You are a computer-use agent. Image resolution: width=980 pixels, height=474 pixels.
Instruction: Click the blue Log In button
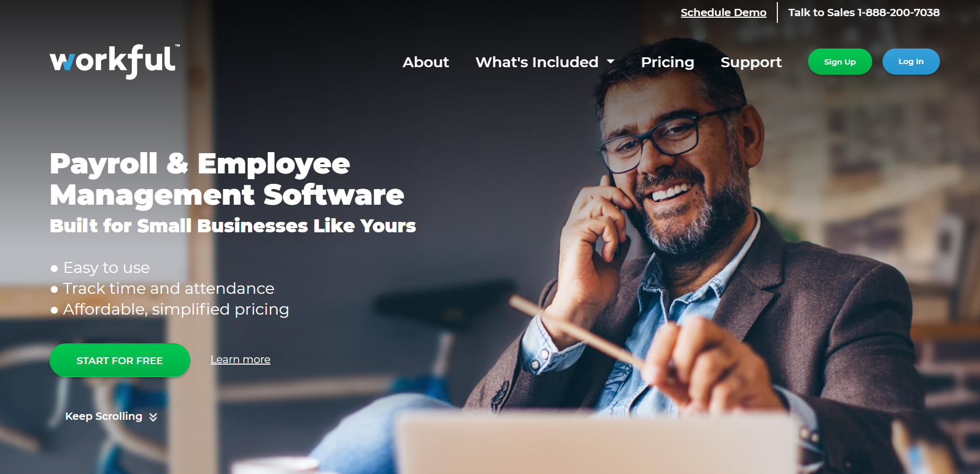(x=911, y=61)
